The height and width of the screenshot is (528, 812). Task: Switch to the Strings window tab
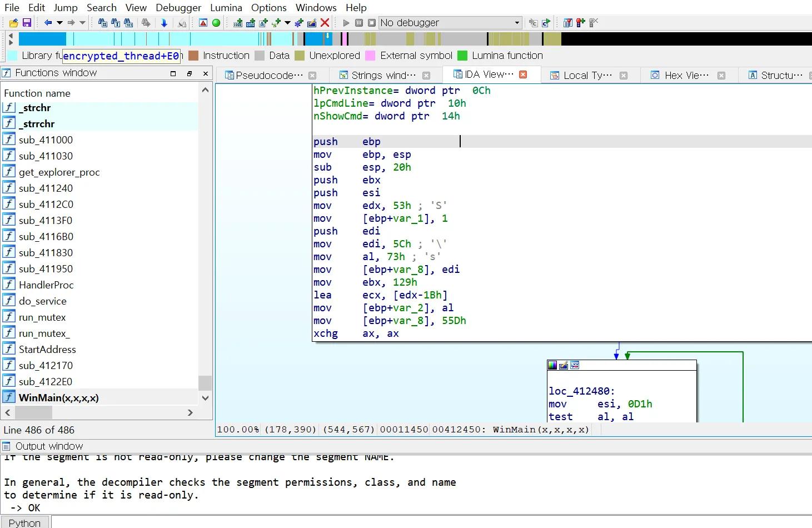pos(383,75)
